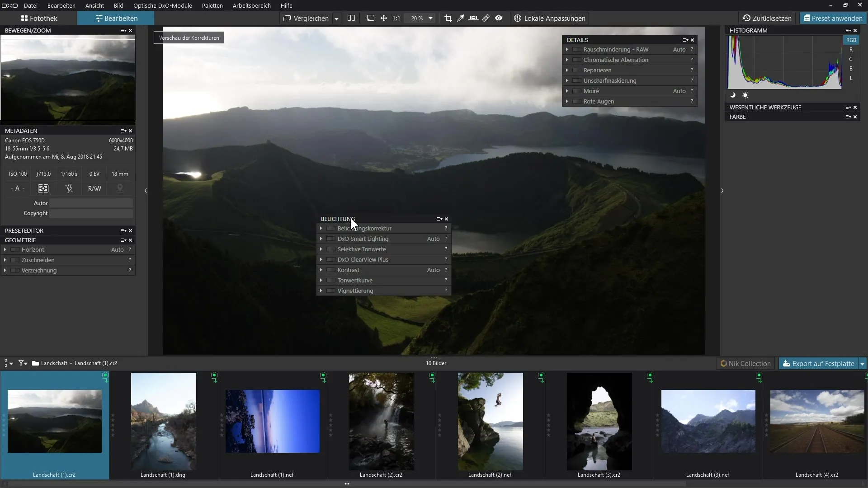868x488 pixels.
Task: Enable Selektive Tonwerte switch
Action: click(x=331, y=249)
